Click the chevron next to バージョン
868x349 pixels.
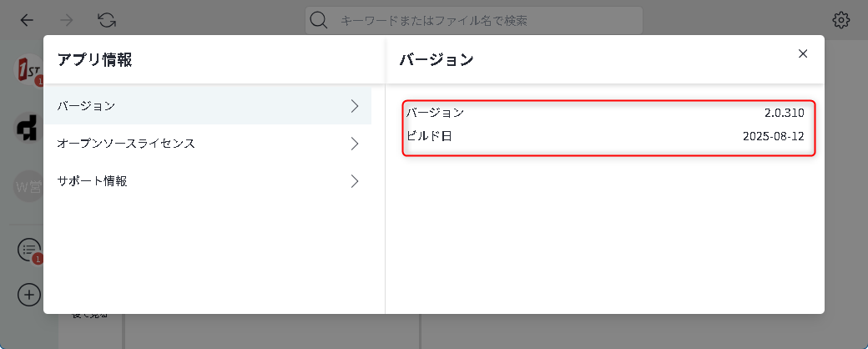coord(355,106)
